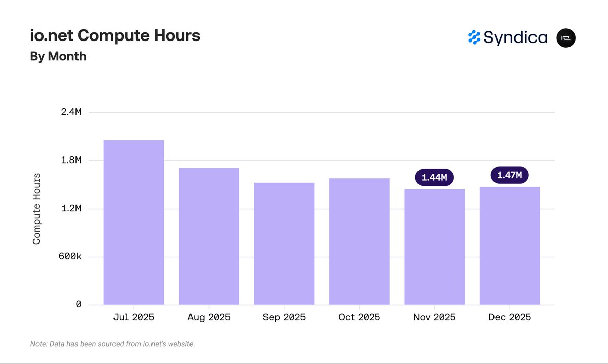Click the Sep 2025 bar
608x364 pixels.
284,244
